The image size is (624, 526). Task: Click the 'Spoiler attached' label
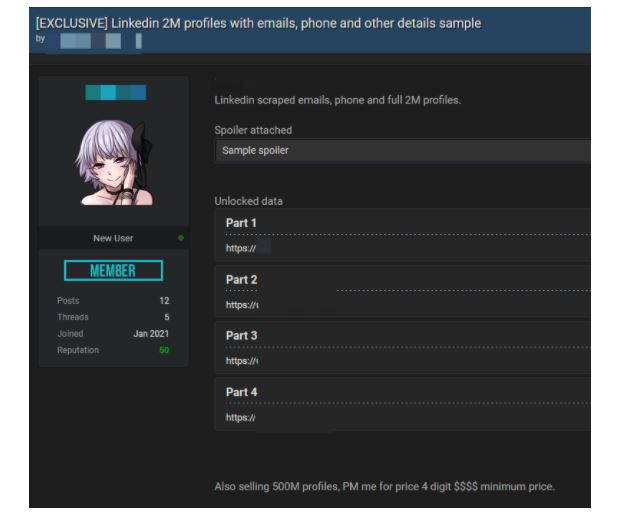tap(253, 130)
